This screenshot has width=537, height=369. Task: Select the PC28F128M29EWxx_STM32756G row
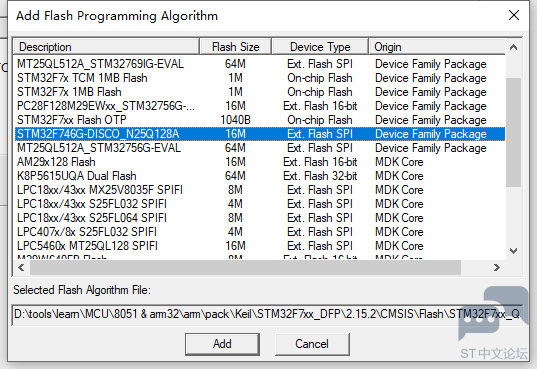[x=260, y=106]
